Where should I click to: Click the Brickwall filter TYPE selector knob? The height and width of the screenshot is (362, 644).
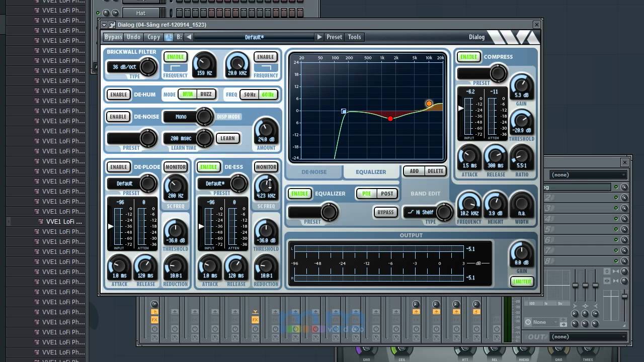tap(148, 66)
